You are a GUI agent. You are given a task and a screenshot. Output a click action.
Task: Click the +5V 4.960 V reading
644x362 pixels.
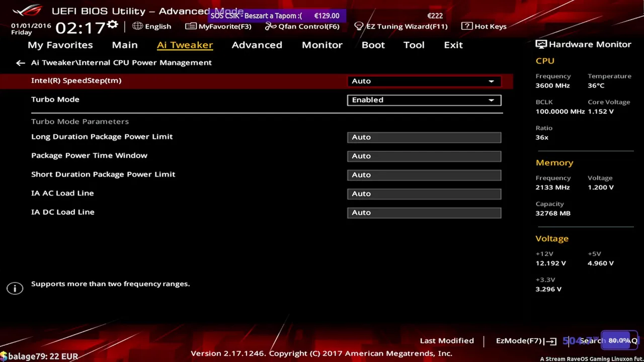[601, 263]
